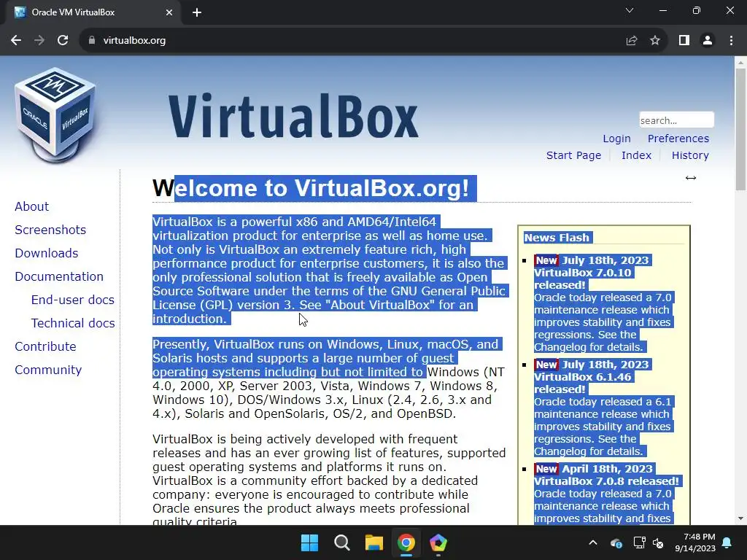Minimize the Chrome window
Viewport: 747px width, 560px height.
[x=662, y=10]
